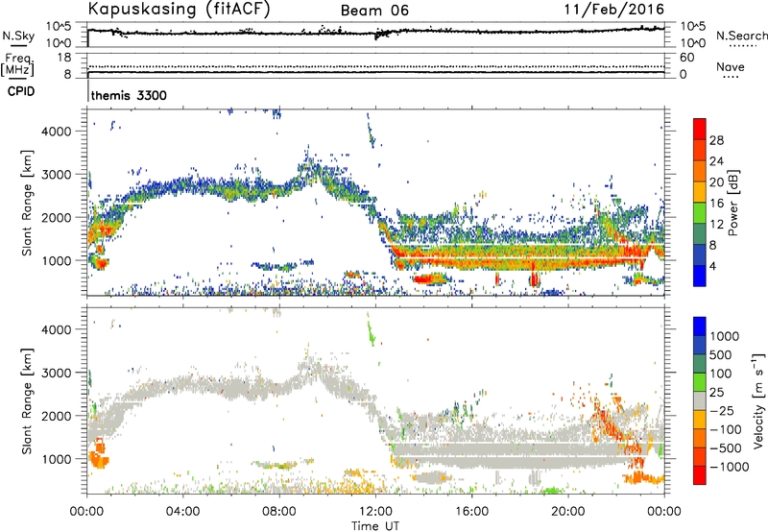Click the 'N.Search' legend label

click(741, 36)
